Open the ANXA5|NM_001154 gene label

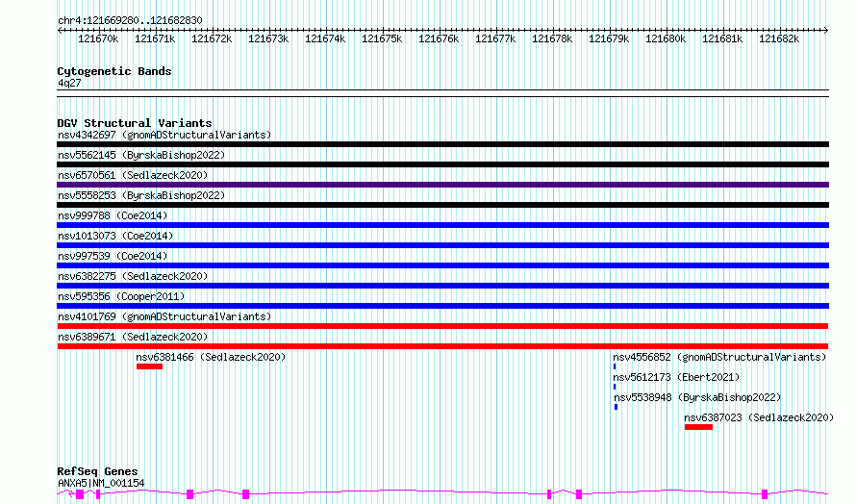(101, 483)
